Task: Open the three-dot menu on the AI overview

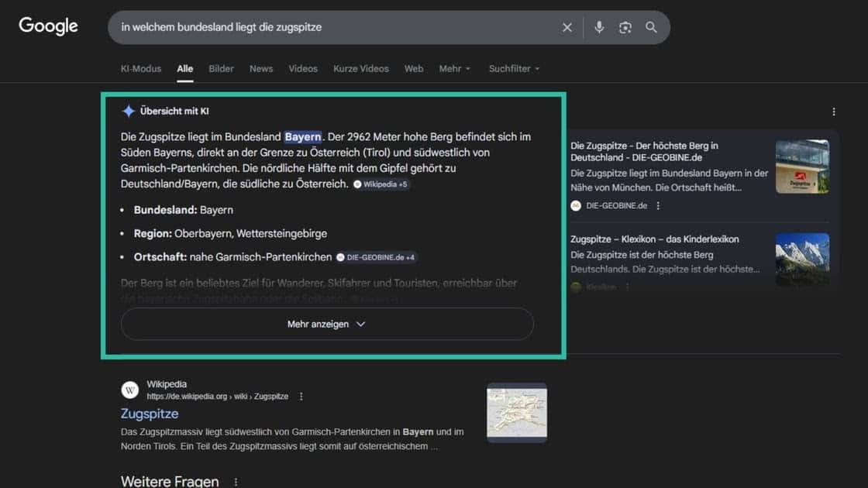Action: pos(833,111)
